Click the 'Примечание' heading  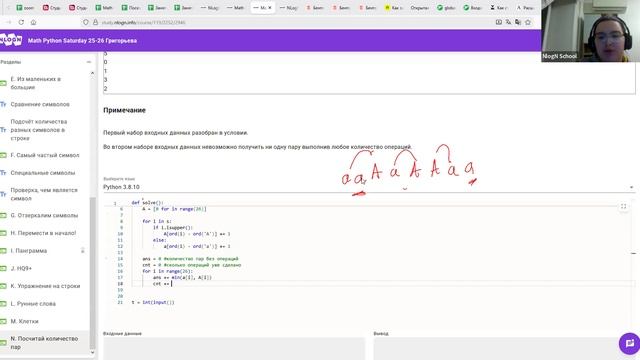124,110
